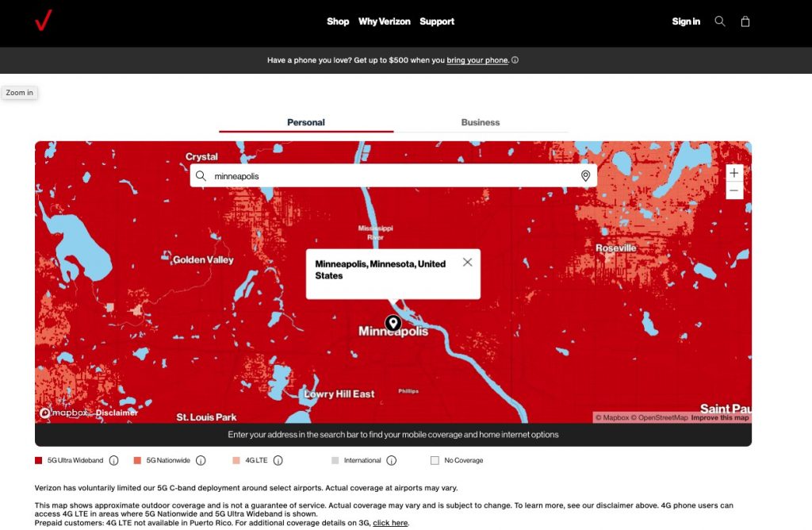Click the magnifier in map search bar
The width and height of the screenshot is (812, 530).
(x=201, y=176)
